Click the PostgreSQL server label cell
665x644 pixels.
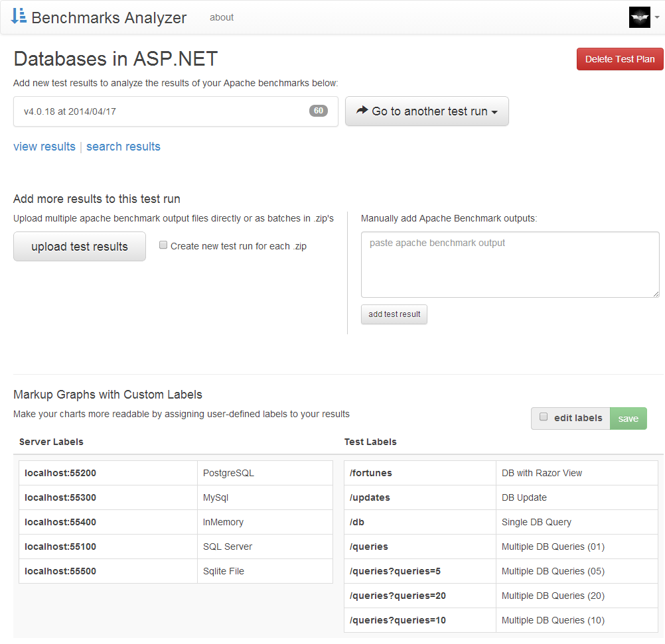pyautogui.click(x=265, y=473)
